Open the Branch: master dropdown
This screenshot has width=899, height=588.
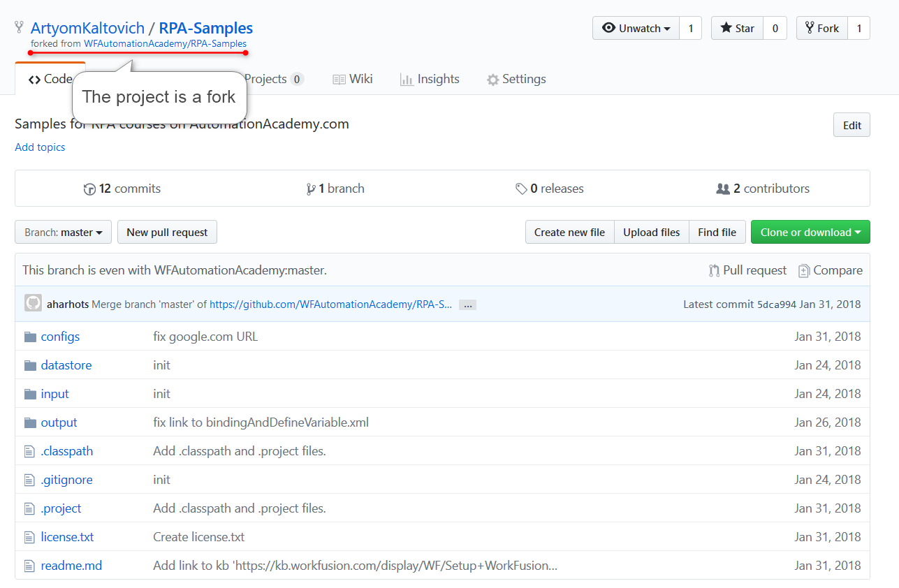click(x=63, y=233)
